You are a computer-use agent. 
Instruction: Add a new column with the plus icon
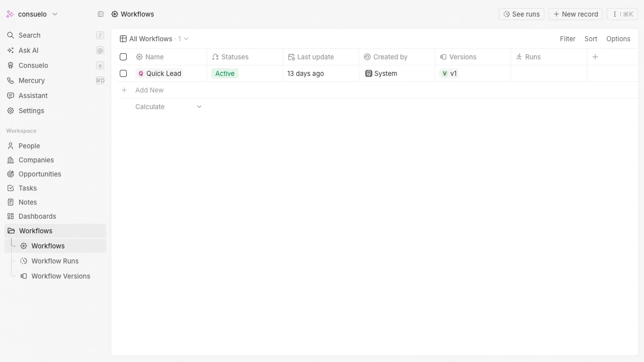coord(595,57)
